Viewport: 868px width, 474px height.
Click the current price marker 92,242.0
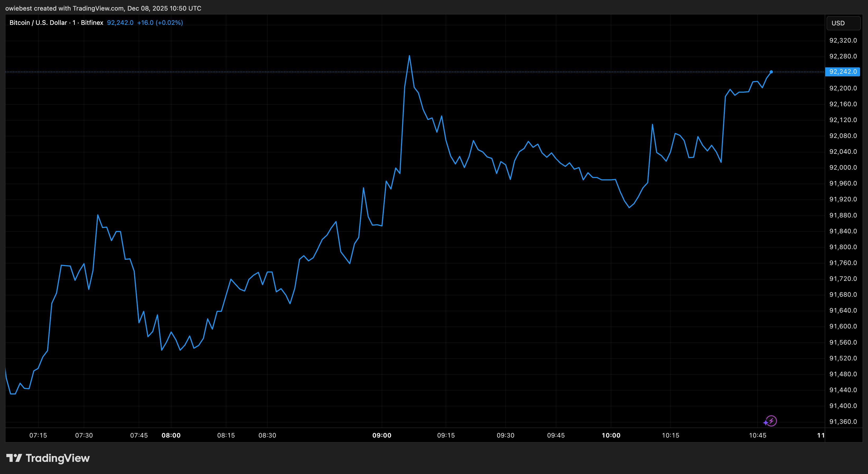coord(843,72)
